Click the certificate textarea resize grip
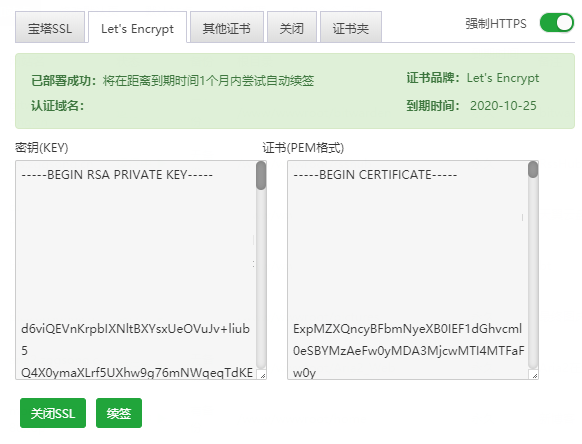Image resolution: width=582 pixels, height=444 pixels. [534, 375]
